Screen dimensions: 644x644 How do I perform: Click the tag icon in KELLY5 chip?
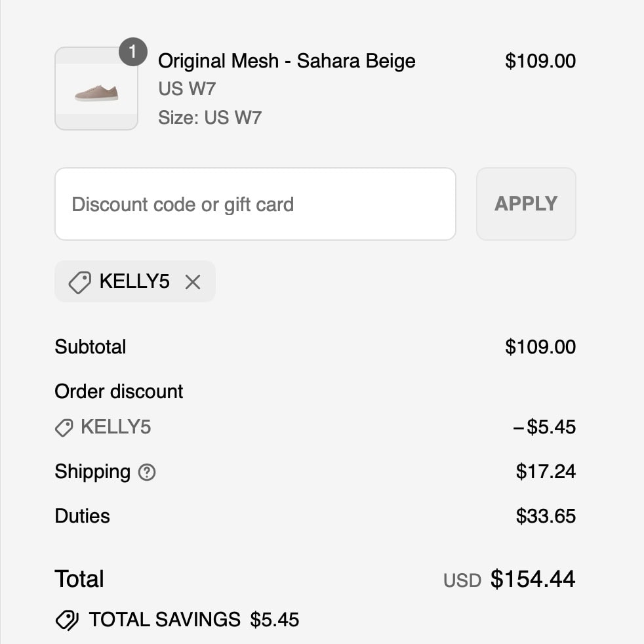(x=79, y=283)
